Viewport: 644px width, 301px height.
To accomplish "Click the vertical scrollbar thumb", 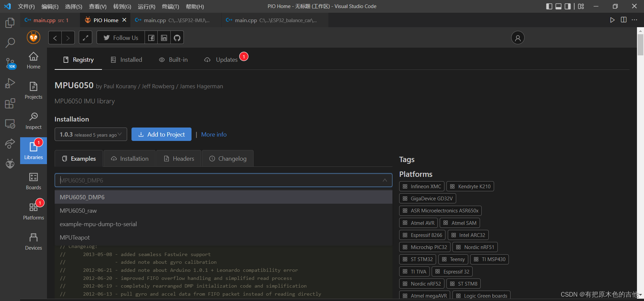I will (x=640, y=44).
